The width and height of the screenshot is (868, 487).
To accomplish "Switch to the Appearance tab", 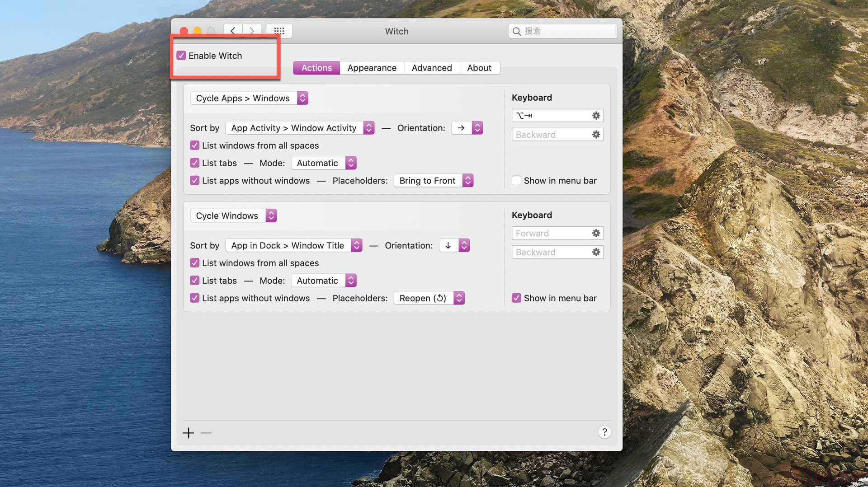I will [x=372, y=68].
